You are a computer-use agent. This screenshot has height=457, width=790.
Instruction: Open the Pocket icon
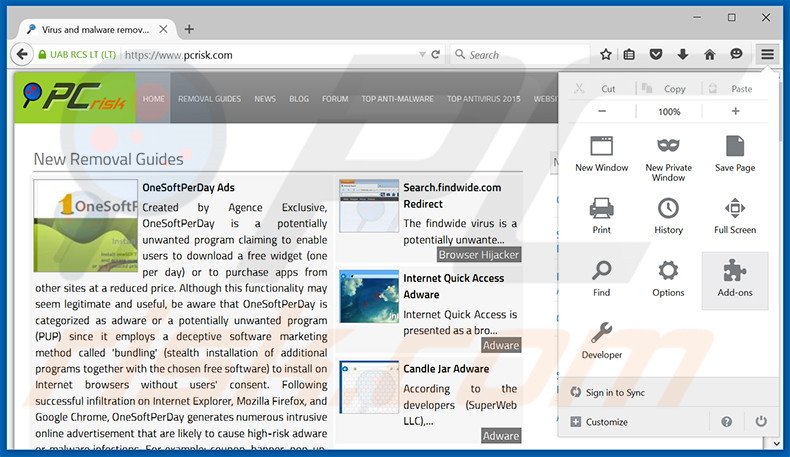click(655, 54)
